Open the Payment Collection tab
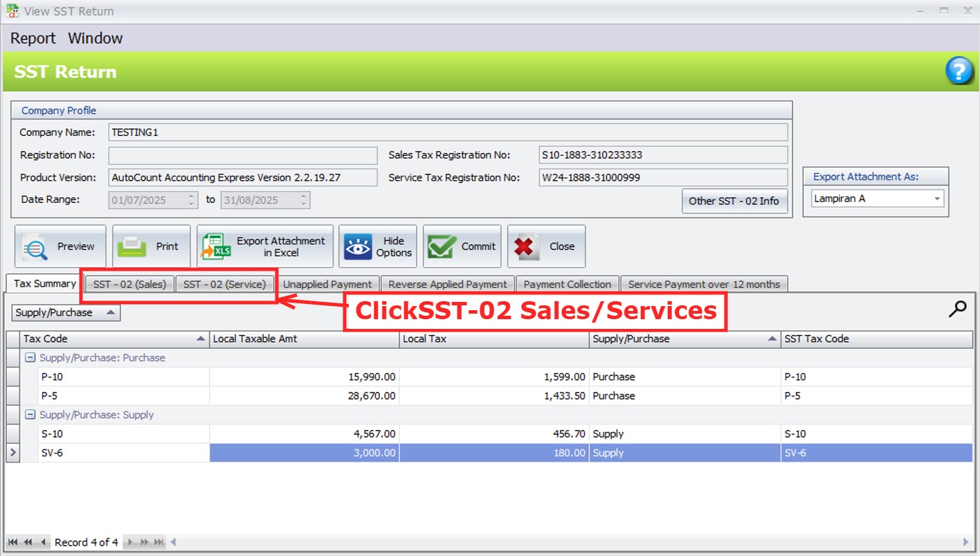This screenshot has height=556, width=980. point(567,285)
